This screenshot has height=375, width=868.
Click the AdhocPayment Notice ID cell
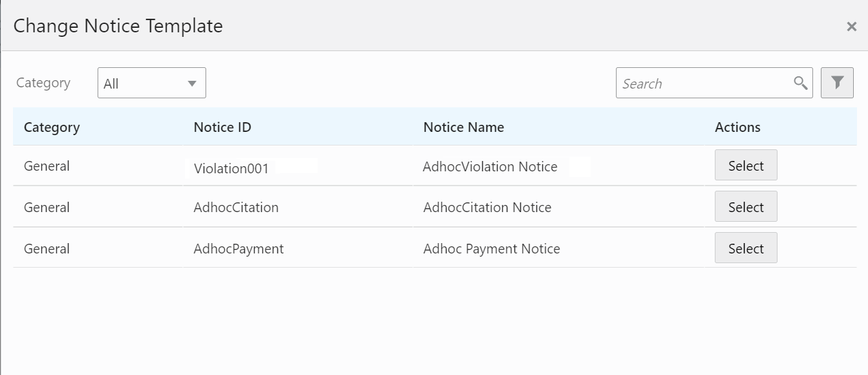tap(238, 249)
